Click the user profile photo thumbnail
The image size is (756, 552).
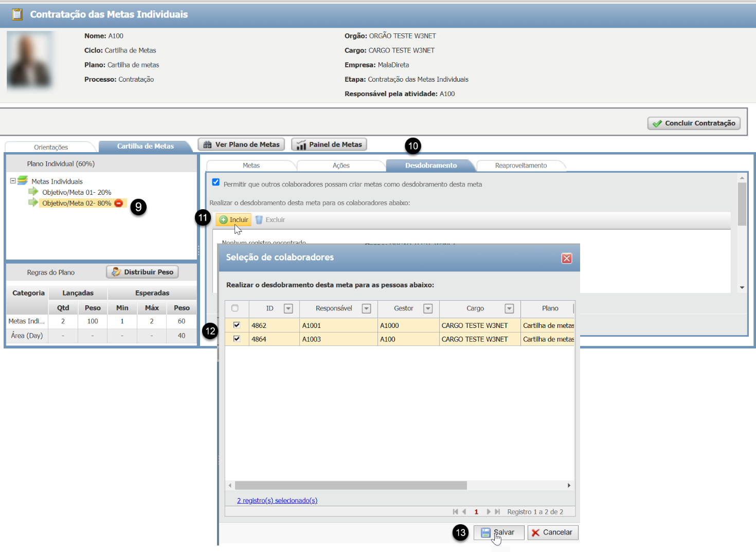pyautogui.click(x=30, y=60)
